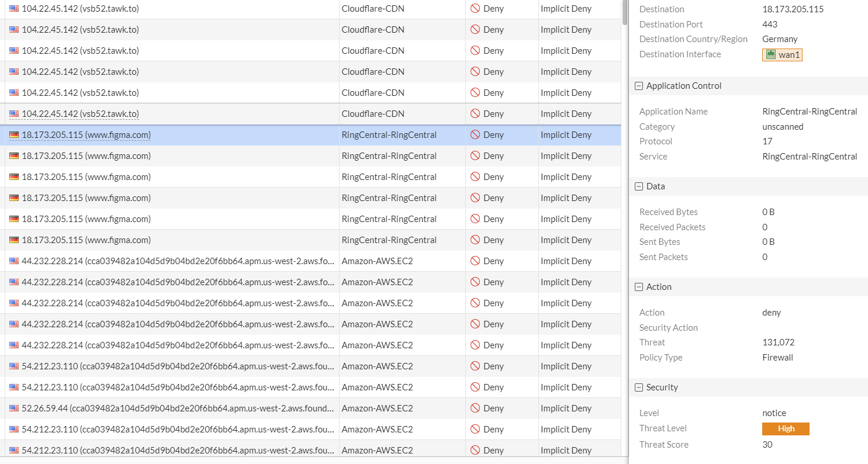Click RingCentral-RingCentral in the highlighted row

[389, 135]
